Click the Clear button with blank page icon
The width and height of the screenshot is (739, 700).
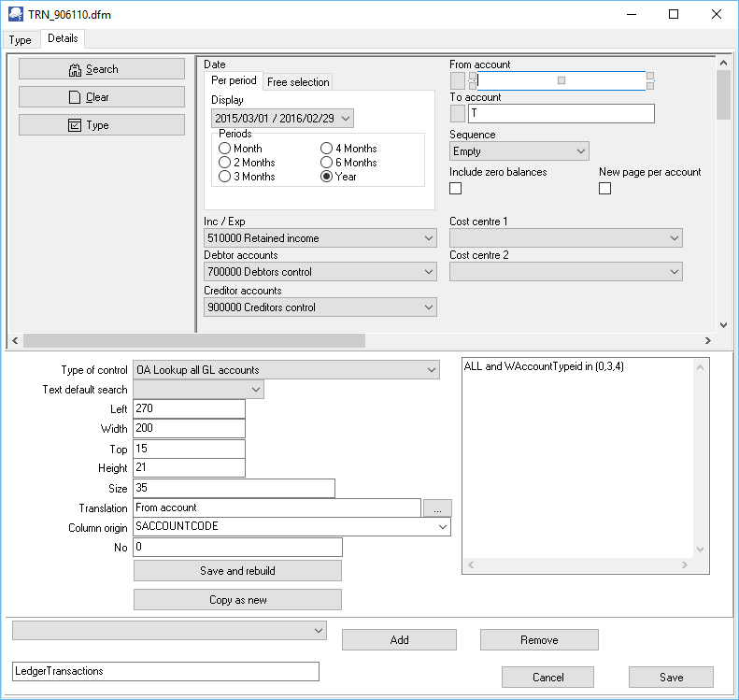(102, 97)
